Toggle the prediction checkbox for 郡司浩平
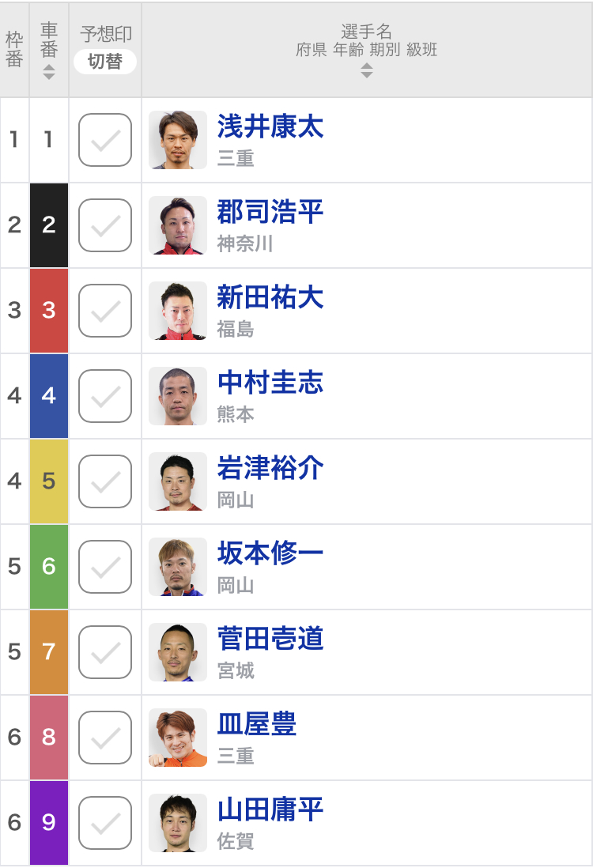This screenshot has height=868, width=593. [105, 225]
